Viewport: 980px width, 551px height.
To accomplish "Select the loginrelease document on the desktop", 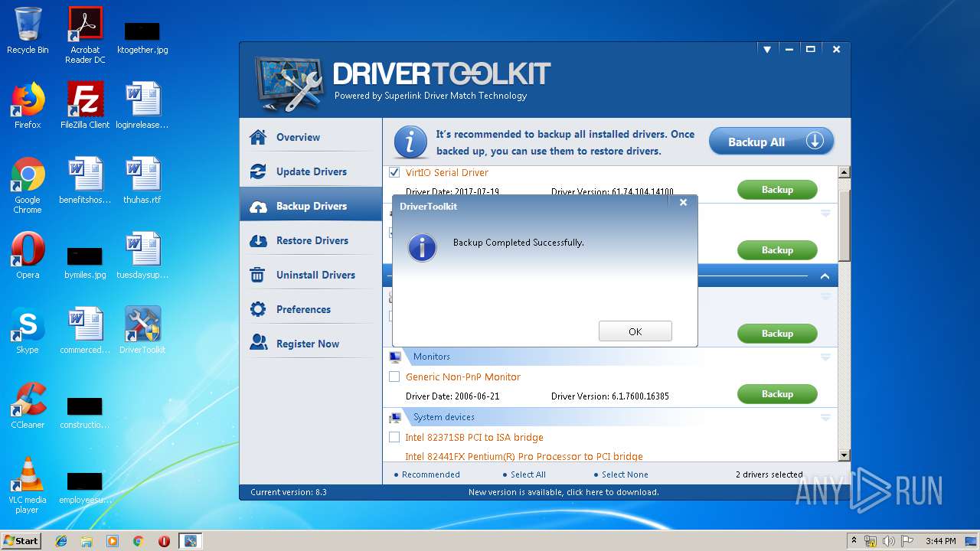I will pyautogui.click(x=142, y=106).
